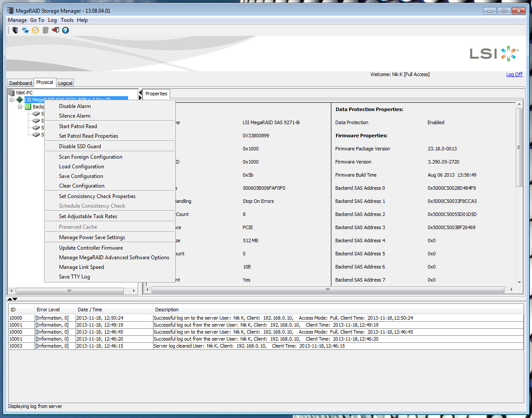Viewport: 532px width, 418px height.
Task: Collapse the LSI MegaRAID controller tree node
Action: 12,100
